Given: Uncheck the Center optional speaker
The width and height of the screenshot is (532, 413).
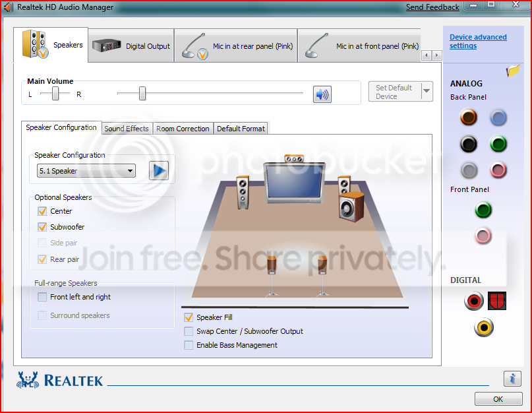Looking at the screenshot, I should [x=42, y=211].
